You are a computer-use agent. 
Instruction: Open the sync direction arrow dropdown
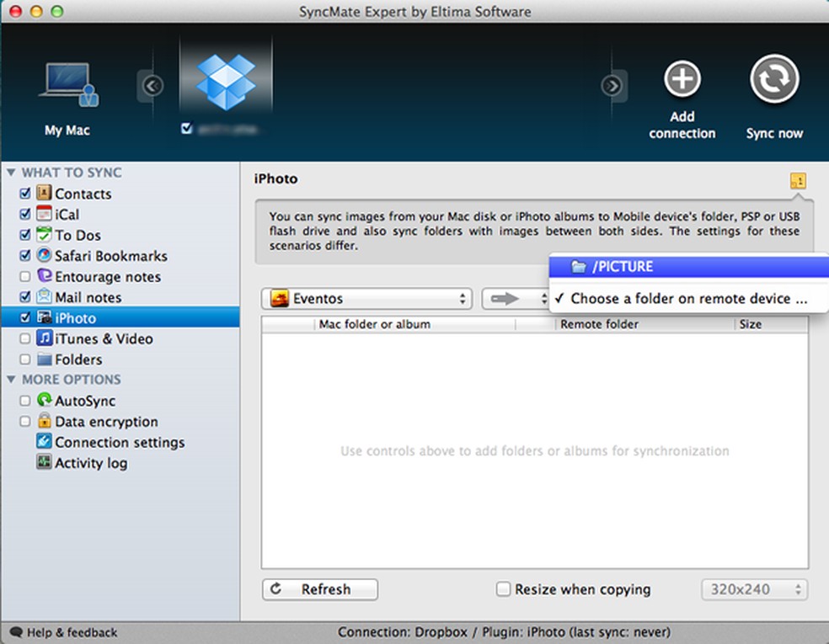[516, 299]
